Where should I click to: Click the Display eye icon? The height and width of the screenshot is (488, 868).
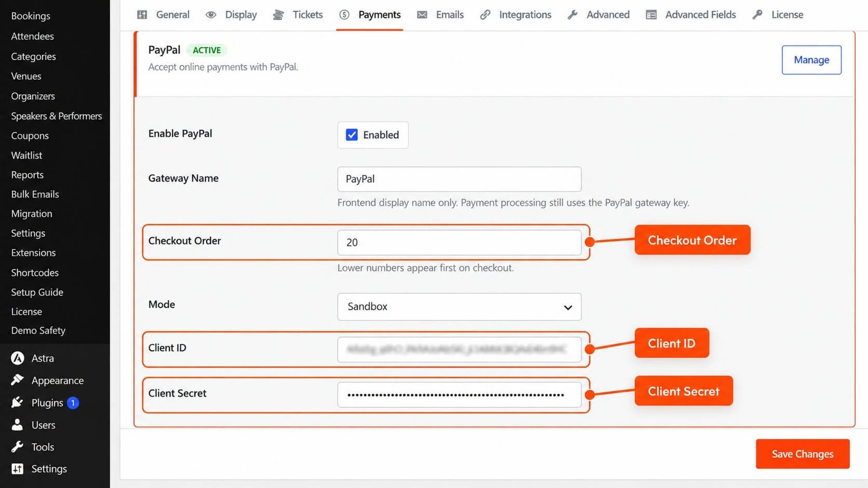(x=211, y=15)
